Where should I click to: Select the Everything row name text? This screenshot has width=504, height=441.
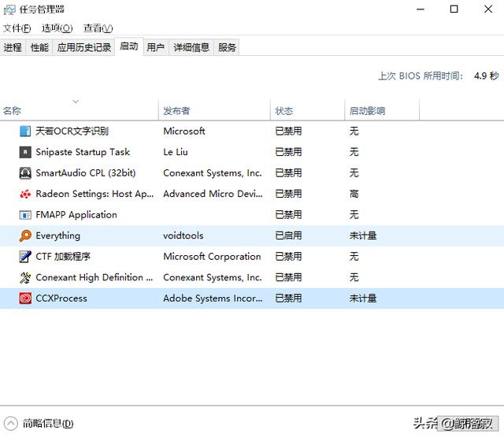pyautogui.click(x=57, y=235)
